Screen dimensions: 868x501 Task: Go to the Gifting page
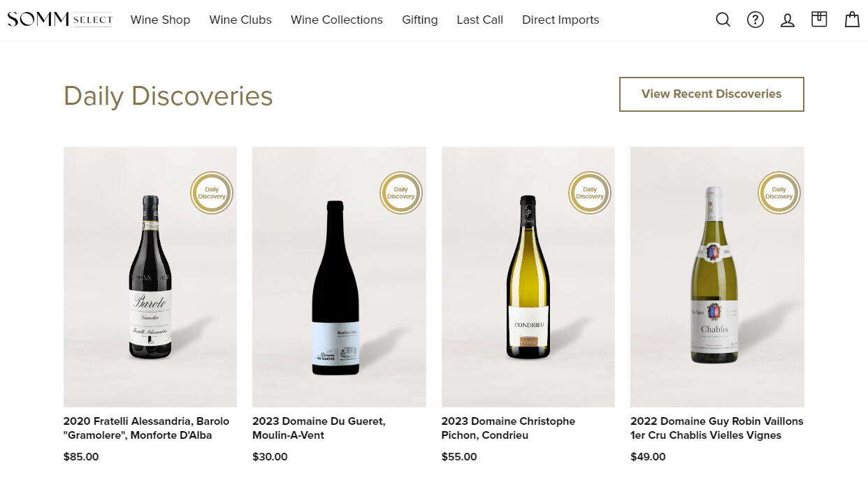click(x=420, y=20)
